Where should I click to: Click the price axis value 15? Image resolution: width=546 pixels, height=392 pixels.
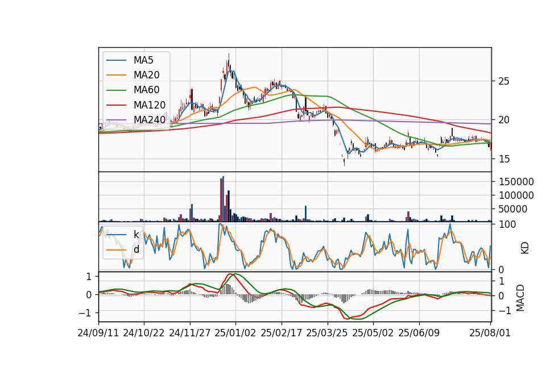504,159
